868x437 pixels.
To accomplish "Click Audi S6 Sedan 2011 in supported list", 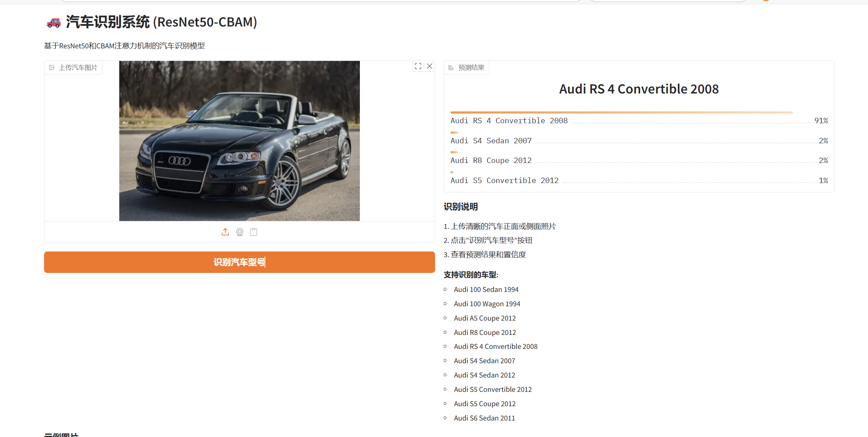I will 484,418.
